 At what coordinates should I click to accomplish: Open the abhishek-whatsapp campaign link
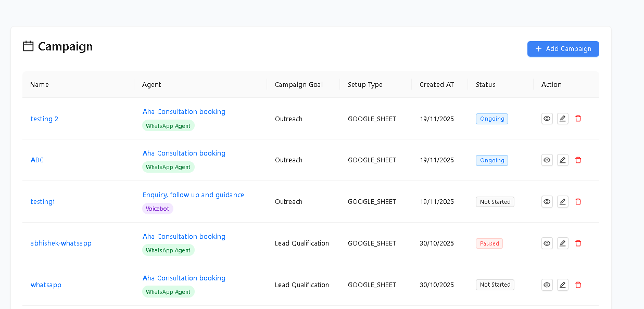click(61, 243)
